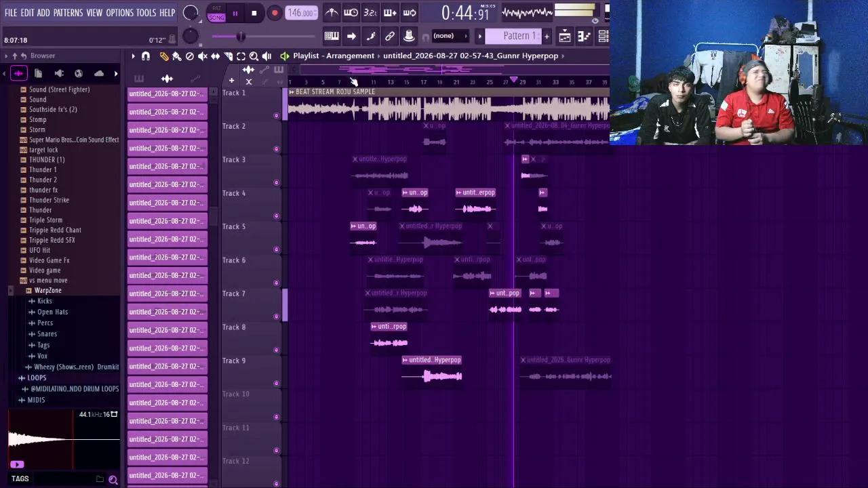Viewport: 868px width, 488px height.
Task: Arm the record button
Action: click(x=275, y=13)
